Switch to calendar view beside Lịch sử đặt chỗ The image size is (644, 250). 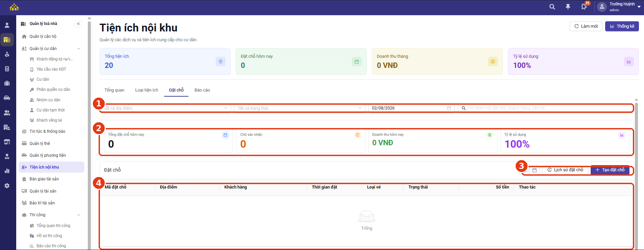click(534, 170)
